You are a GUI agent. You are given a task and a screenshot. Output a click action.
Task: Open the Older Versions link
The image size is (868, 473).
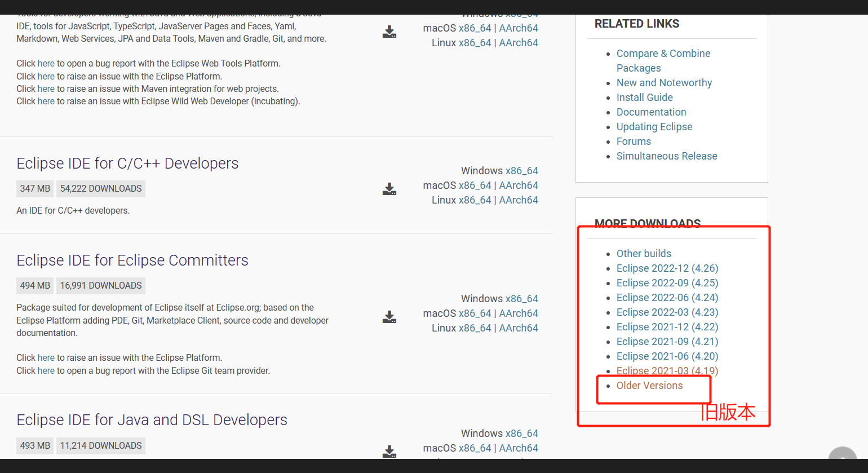tap(649, 386)
